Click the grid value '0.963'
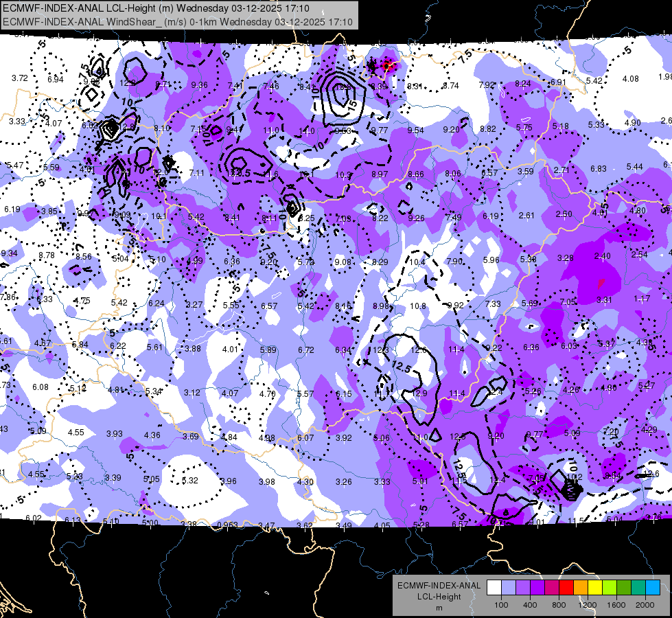Screen dimensions: 672x618 tap(228, 525)
